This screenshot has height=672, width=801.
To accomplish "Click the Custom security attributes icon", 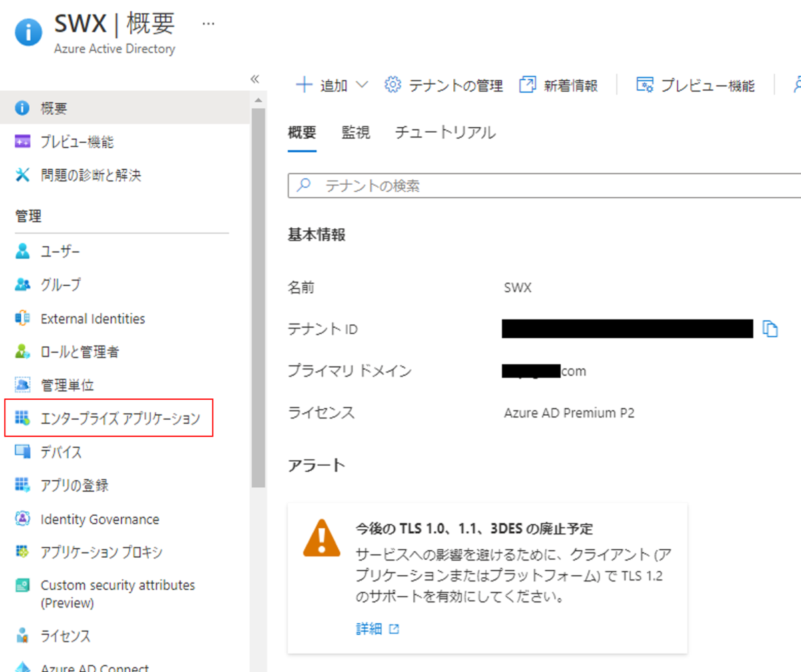I will click(x=23, y=586).
